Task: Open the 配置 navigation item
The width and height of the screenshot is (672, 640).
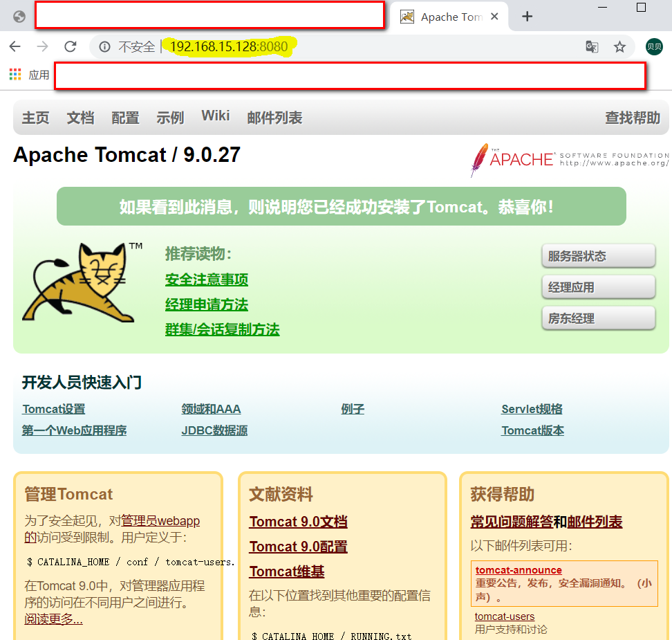Action: (x=125, y=118)
